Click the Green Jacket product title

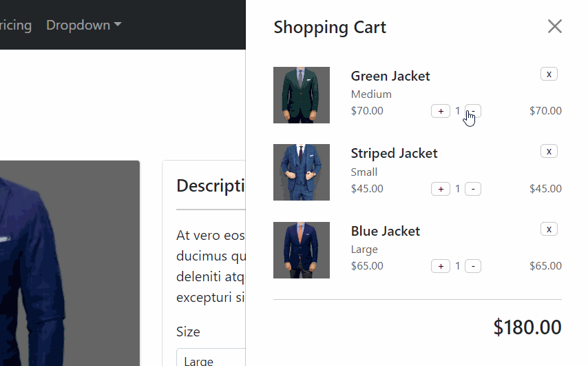[390, 77]
